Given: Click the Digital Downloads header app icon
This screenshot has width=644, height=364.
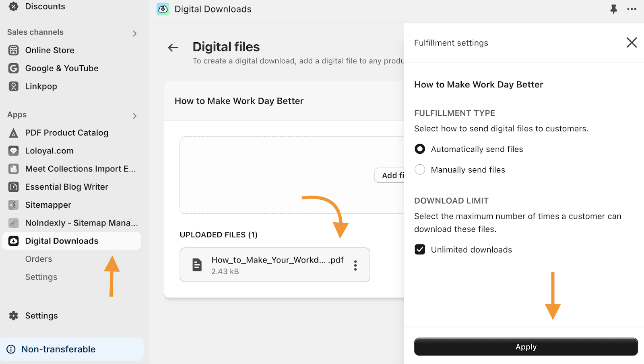Looking at the screenshot, I should click(x=163, y=9).
